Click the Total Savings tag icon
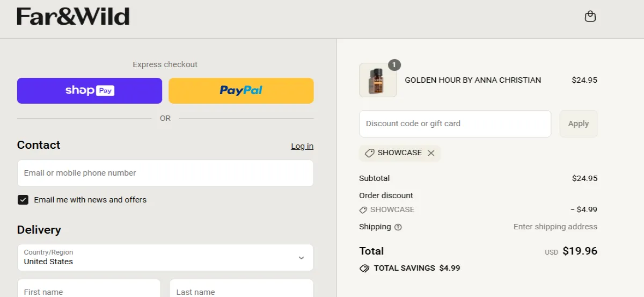Viewport: 644px width, 297px height. click(364, 268)
